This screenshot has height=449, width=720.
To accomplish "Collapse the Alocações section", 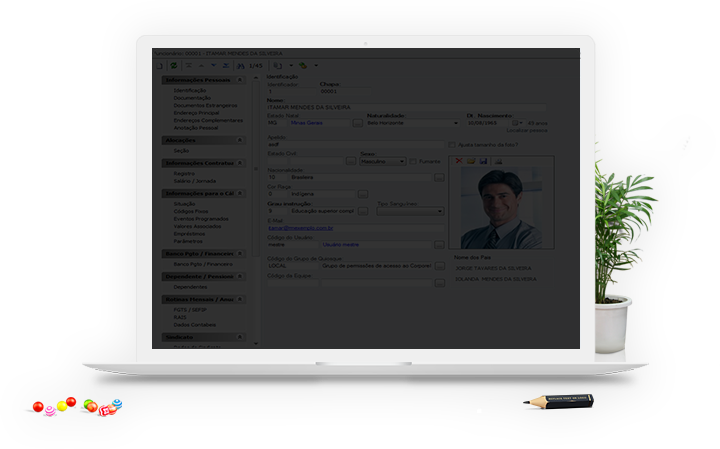I will (239, 140).
